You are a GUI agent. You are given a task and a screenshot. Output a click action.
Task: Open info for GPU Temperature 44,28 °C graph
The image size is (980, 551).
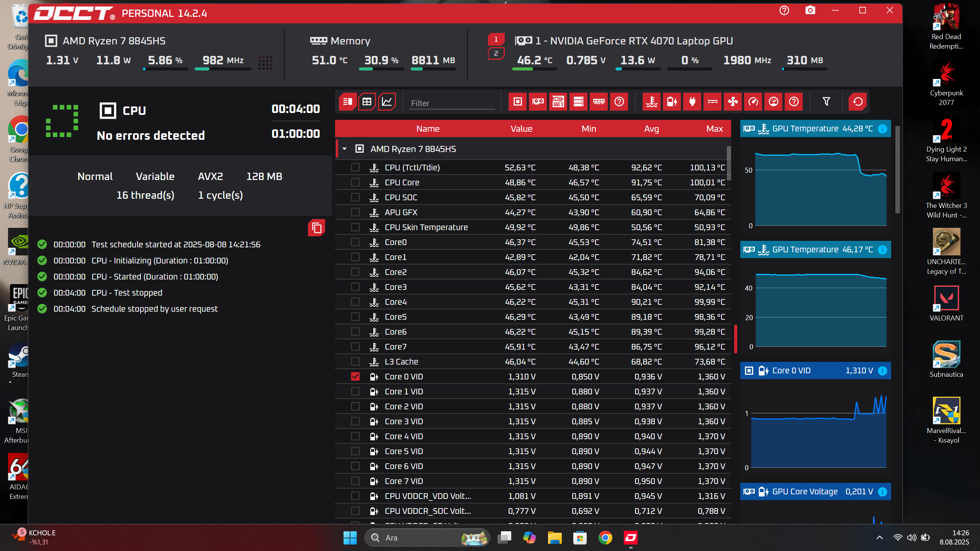point(882,129)
